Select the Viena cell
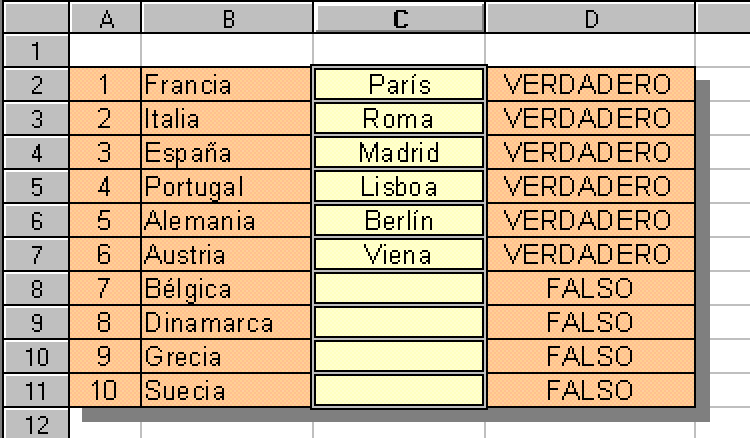The image size is (750, 438). pyautogui.click(x=399, y=255)
